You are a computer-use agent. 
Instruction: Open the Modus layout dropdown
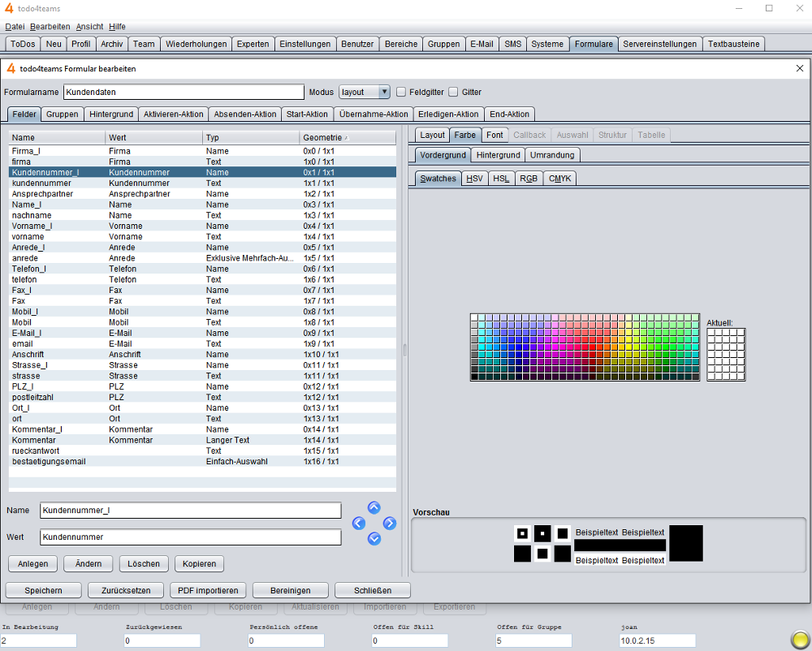(x=364, y=92)
